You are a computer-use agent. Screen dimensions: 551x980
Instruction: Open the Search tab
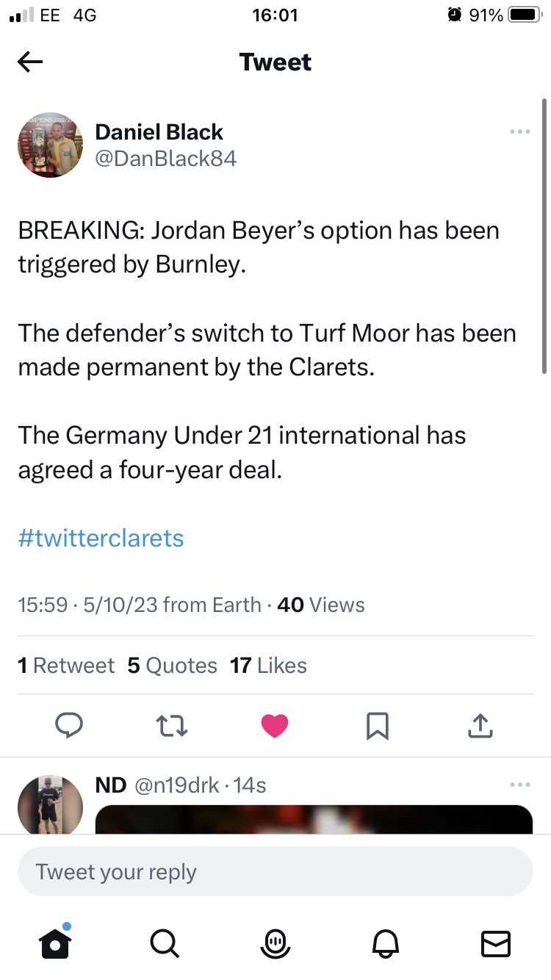click(163, 943)
